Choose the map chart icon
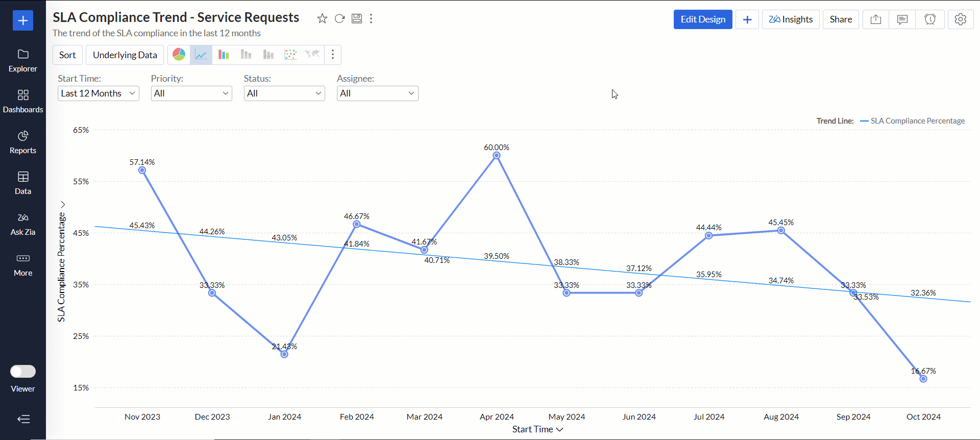The image size is (980, 440). [x=312, y=55]
